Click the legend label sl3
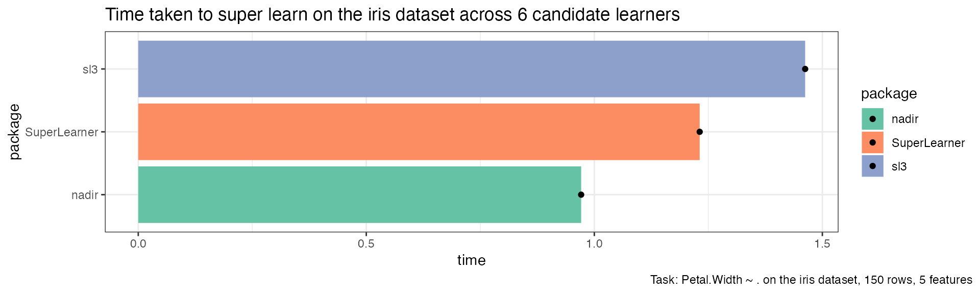The height and width of the screenshot is (294, 980). (899, 166)
